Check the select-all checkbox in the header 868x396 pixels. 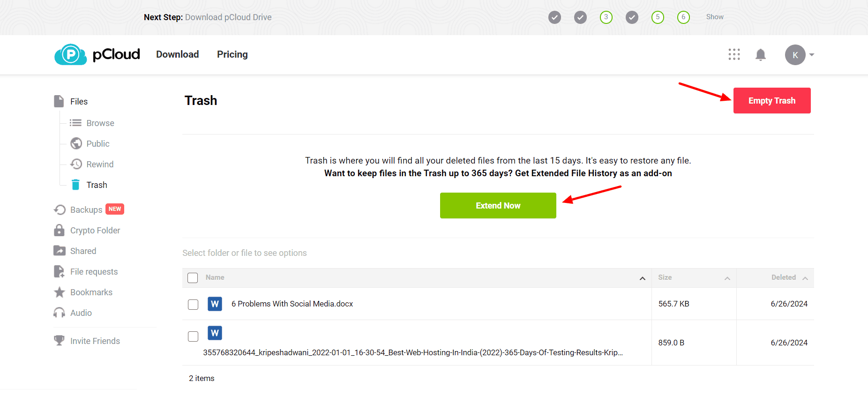(x=193, y=278)
